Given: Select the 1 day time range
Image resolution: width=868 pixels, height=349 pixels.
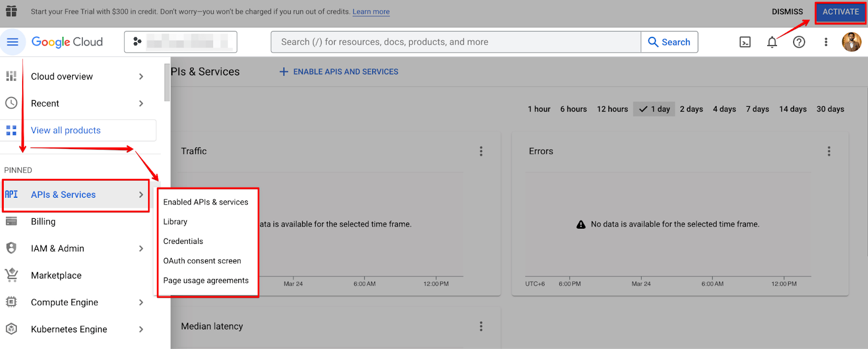Looking at the screenshot, I should coord(654,109).
